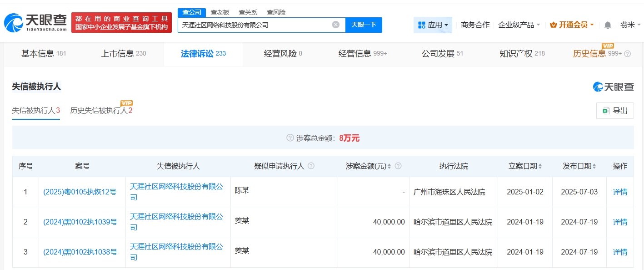Expand 企业级产品 menu
Viewport: 644px width, 270px height.
pos(519,25)
